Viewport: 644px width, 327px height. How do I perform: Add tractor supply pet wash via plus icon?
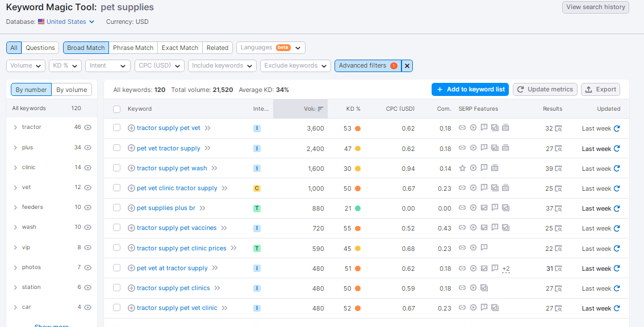pos(131,168)
